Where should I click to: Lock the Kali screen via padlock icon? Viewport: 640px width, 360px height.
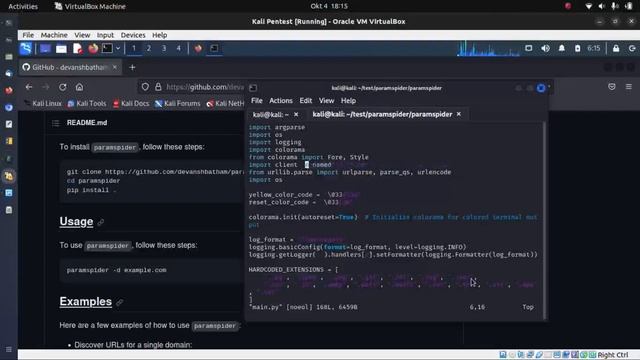coord(616,48)
